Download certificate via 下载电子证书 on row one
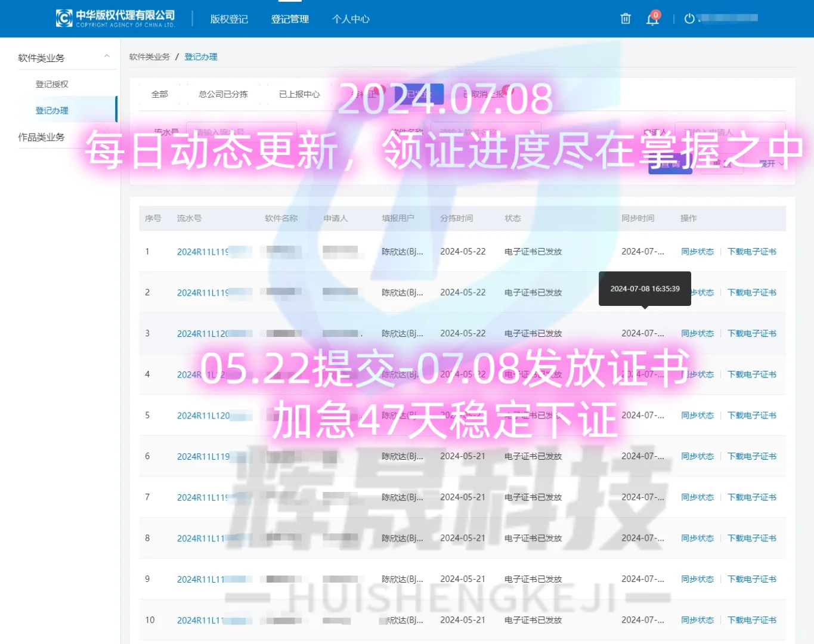 (x=752, y=251)
